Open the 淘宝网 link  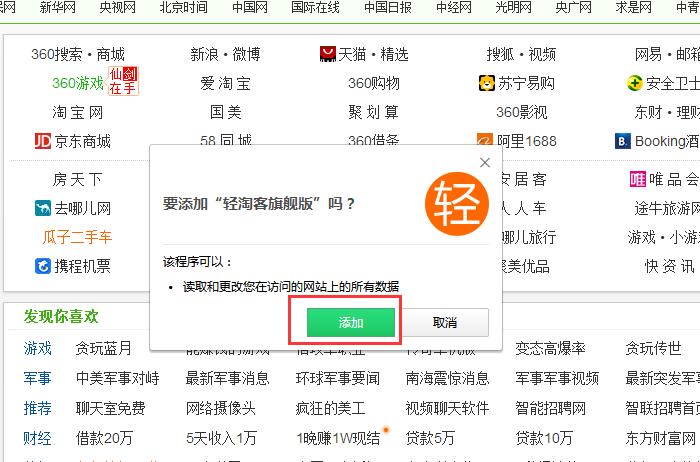(78, 112)
